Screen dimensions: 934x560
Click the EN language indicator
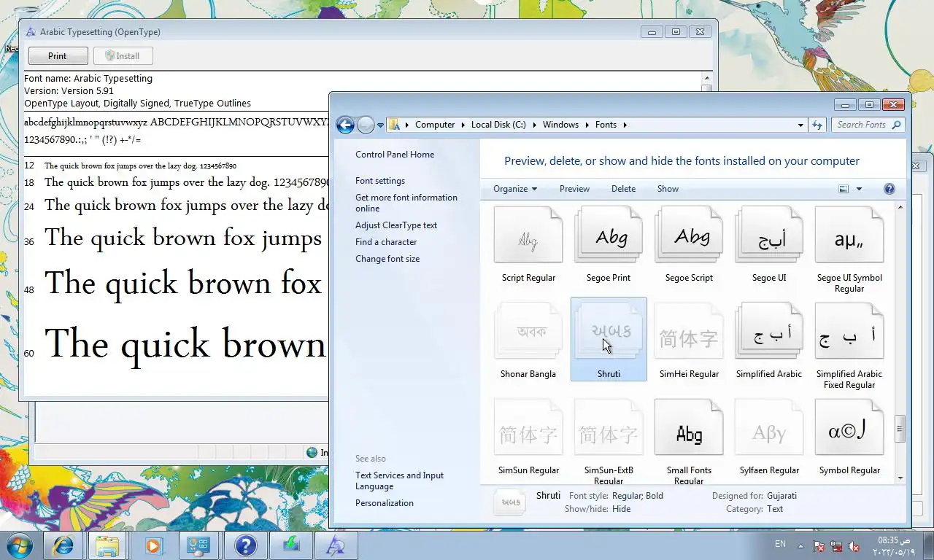coord(780,544)
